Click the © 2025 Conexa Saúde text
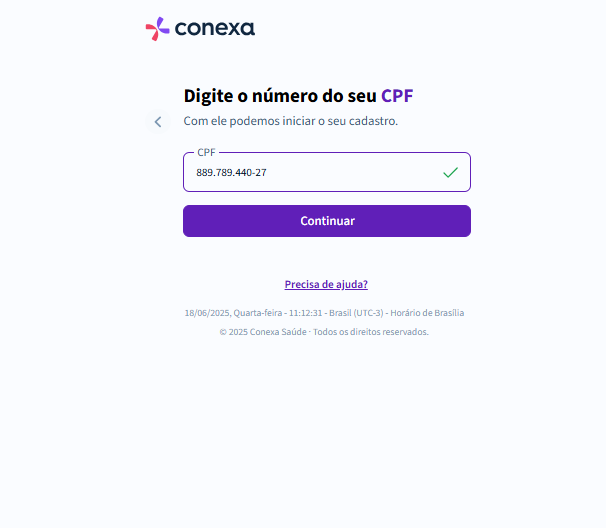 (263, 332)
